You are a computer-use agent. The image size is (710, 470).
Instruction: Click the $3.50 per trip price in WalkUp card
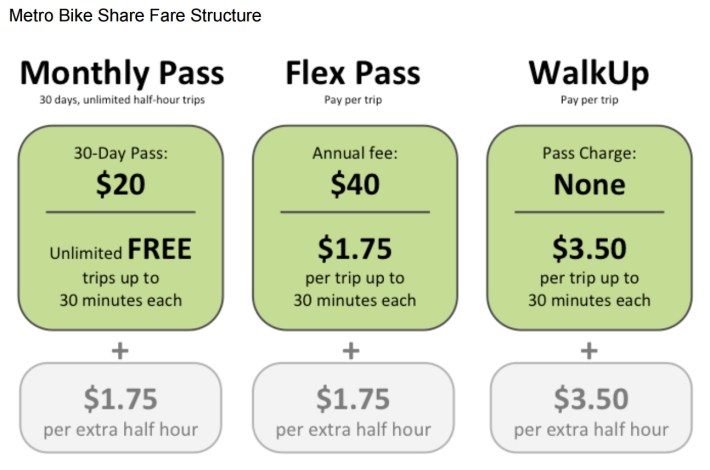tap(589, 249)
